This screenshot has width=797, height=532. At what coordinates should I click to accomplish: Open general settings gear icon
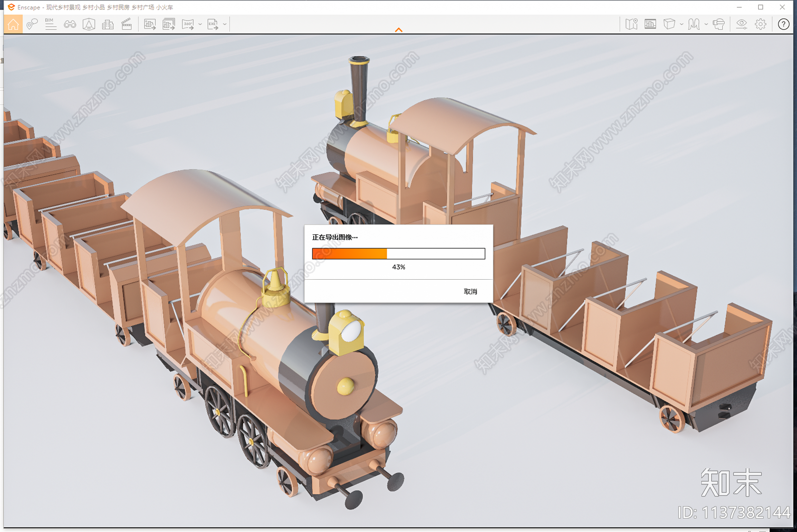coord(760,24)
